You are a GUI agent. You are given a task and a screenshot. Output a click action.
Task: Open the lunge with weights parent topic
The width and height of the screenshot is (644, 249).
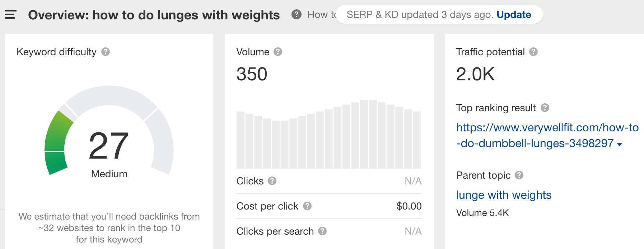click(x=504, y=195)
